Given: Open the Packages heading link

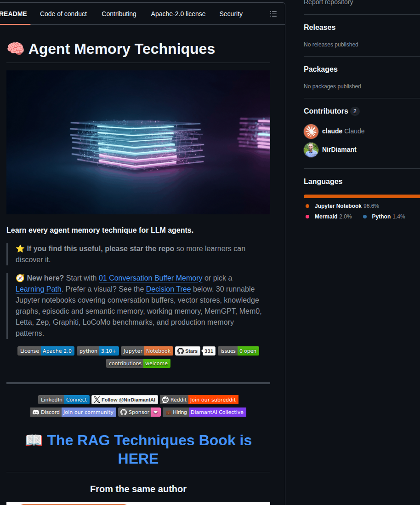Looking at the screenshot, I should pos(321,69).
